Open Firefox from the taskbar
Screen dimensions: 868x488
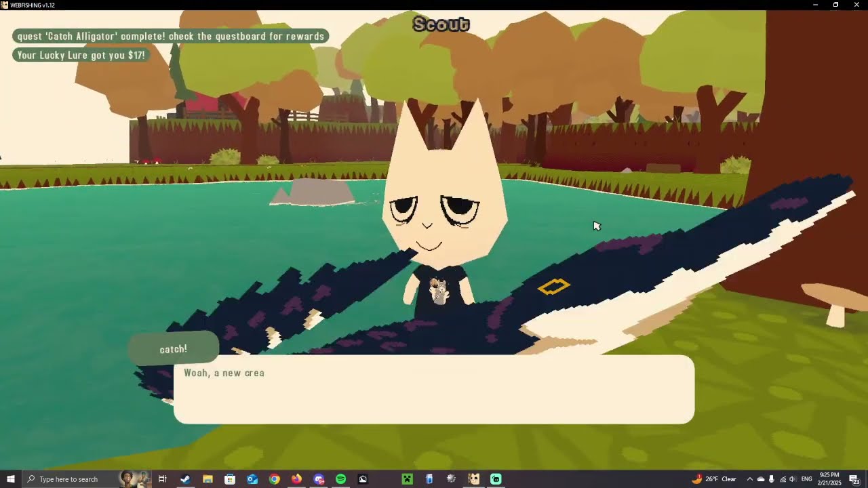(296, 479)
